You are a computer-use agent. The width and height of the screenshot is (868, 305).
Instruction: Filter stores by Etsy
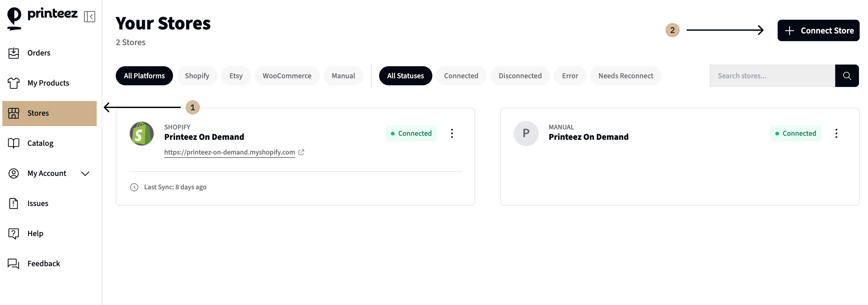(236, 76)
